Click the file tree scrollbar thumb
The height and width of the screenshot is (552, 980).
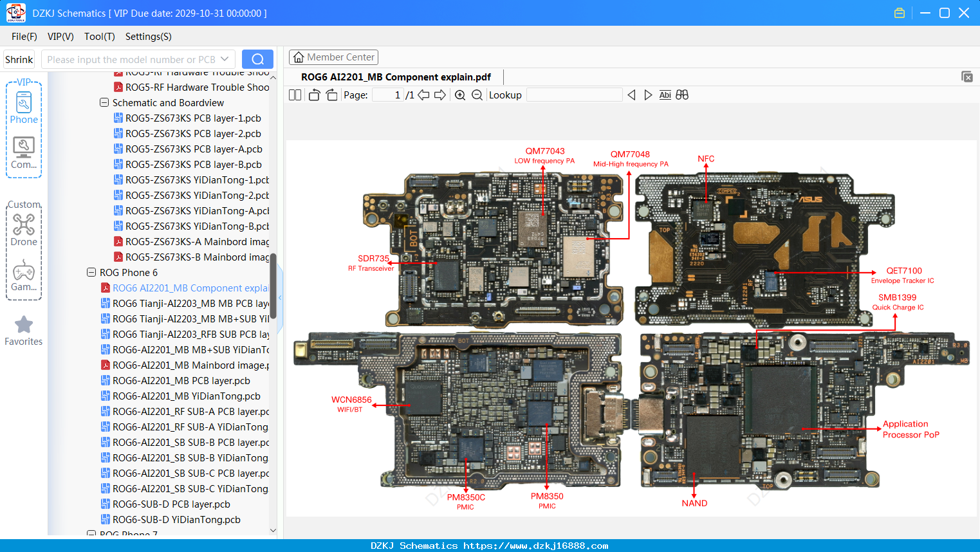[273, 286]
